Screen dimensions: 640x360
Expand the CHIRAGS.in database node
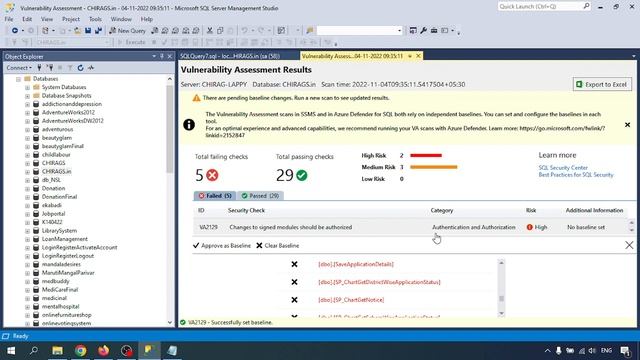(x=27, y=171)
